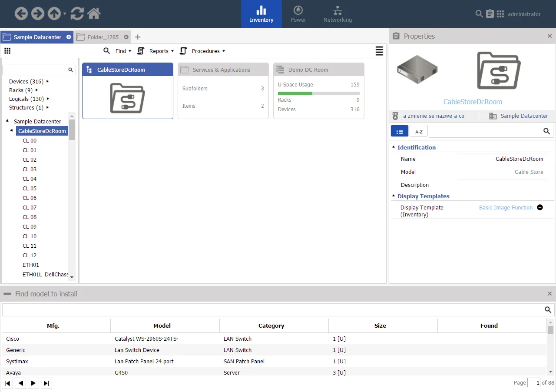The height and width of the screenshot is (392, 556).
Task: Switch to the Networking tab
Action: coord(338,14)
